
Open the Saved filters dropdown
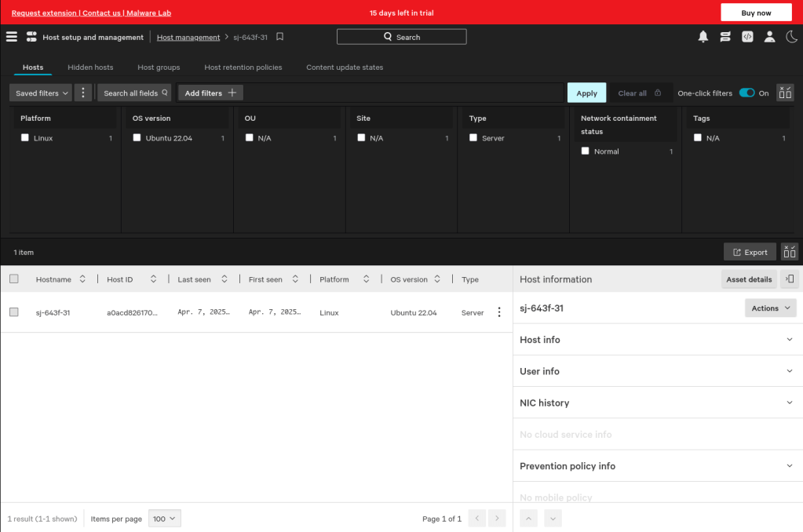(x=41, y=93)
